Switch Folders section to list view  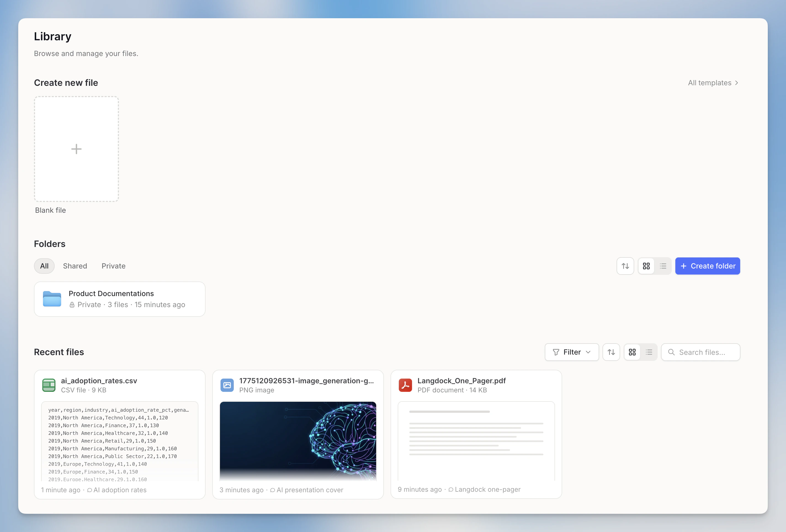tap(663, 266)
